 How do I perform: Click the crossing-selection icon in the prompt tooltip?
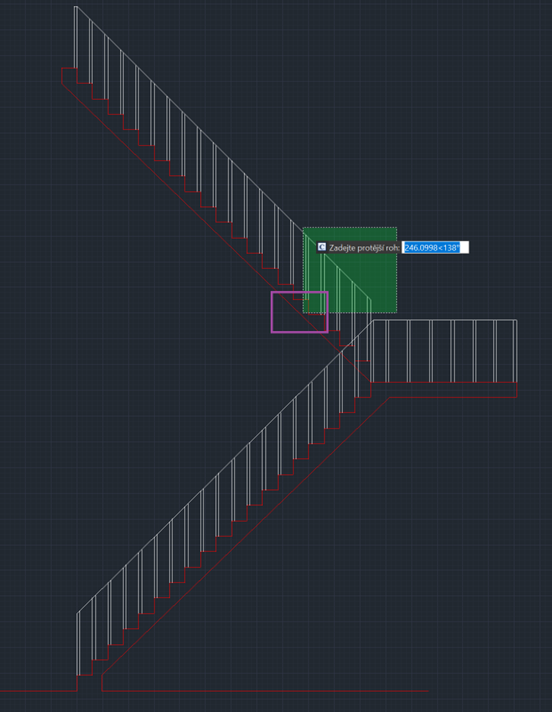click(x=322, y=247)
